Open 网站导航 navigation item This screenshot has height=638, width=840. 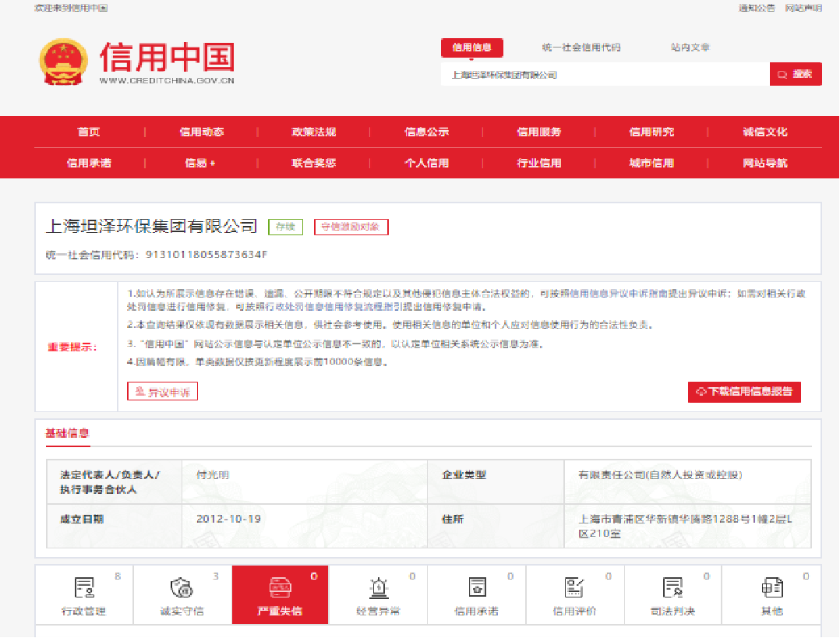tap(765, 163)
